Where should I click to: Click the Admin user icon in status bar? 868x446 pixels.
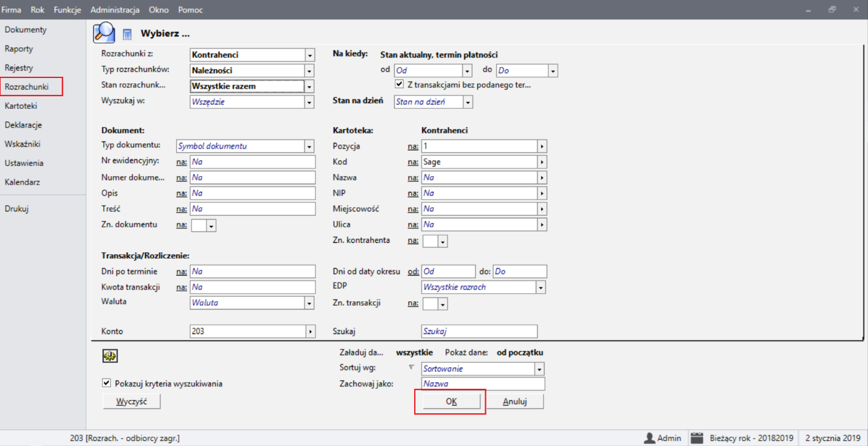click(650, 438)
